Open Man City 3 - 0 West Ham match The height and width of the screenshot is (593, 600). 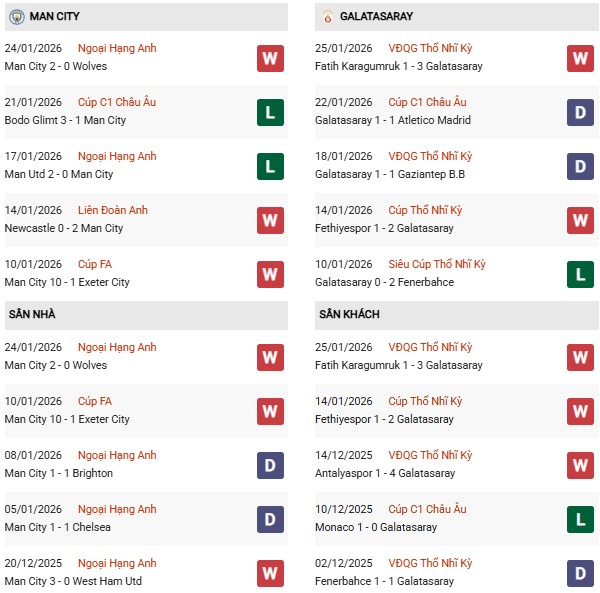click(x=73, y=581)
